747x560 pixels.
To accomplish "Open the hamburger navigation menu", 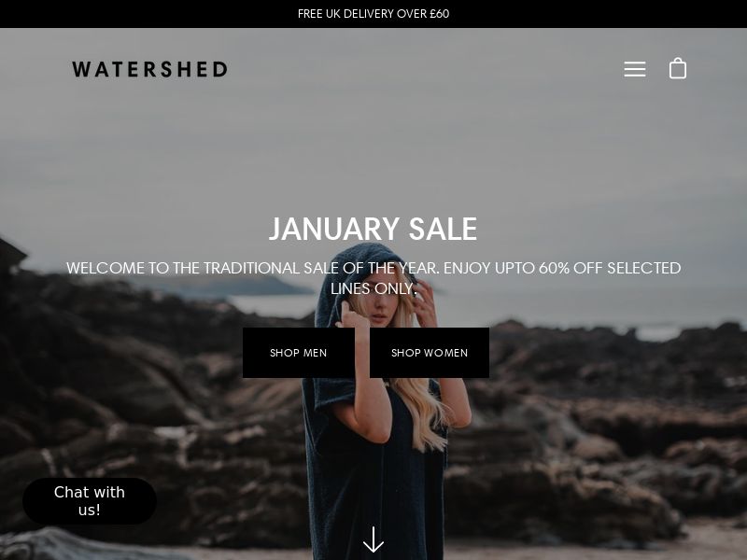I will tap(635, 69).
